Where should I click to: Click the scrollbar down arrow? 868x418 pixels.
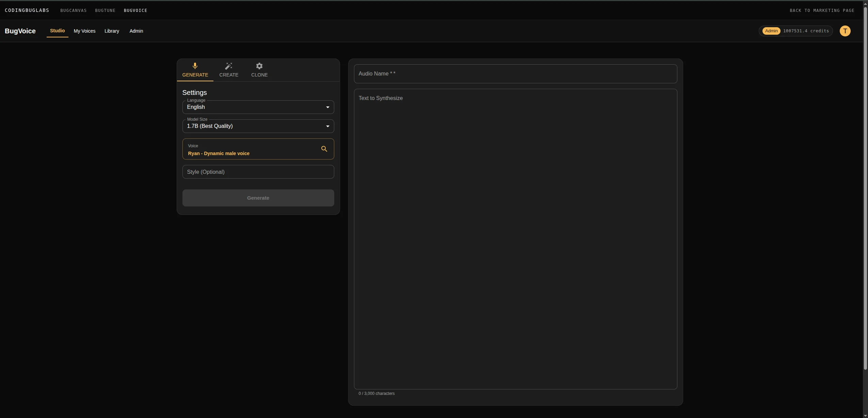click(x=865, y=415)
